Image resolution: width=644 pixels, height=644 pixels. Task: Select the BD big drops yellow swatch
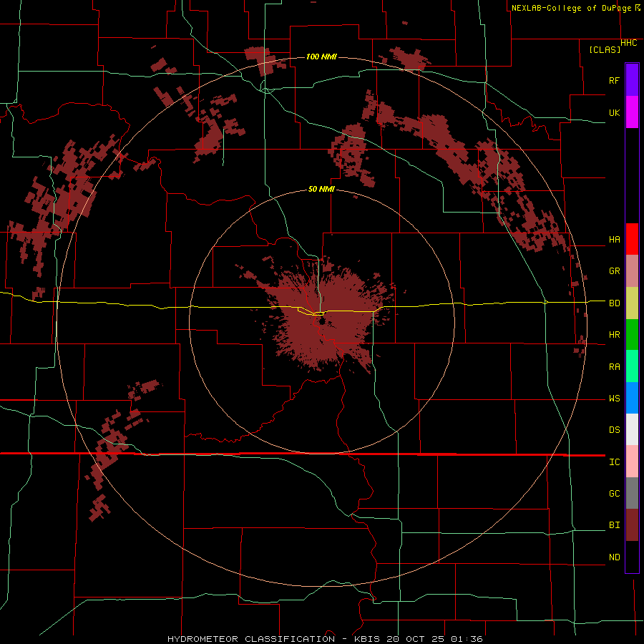[632, 303]
